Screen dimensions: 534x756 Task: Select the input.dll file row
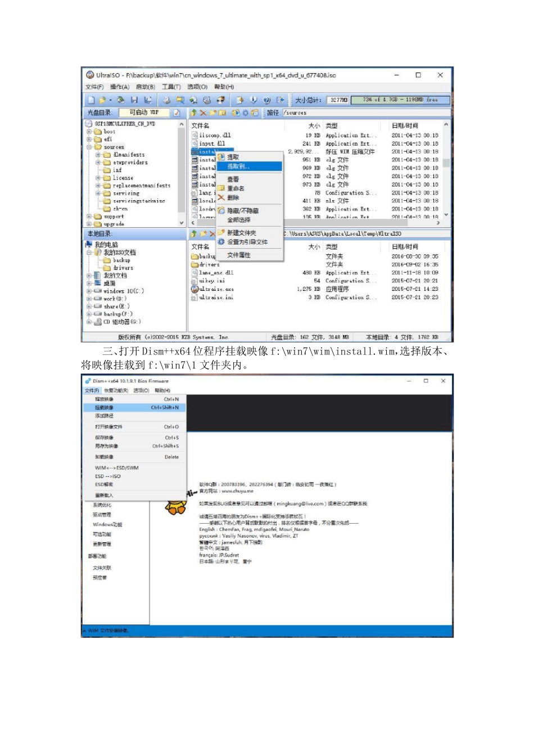[315, 144]
